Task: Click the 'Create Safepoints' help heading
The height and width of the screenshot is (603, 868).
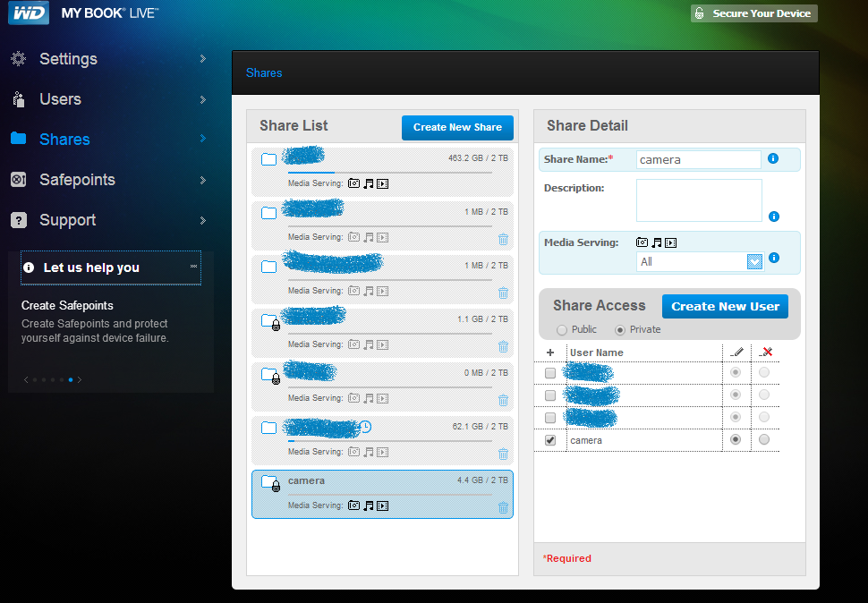Action: tap(67, 305)
